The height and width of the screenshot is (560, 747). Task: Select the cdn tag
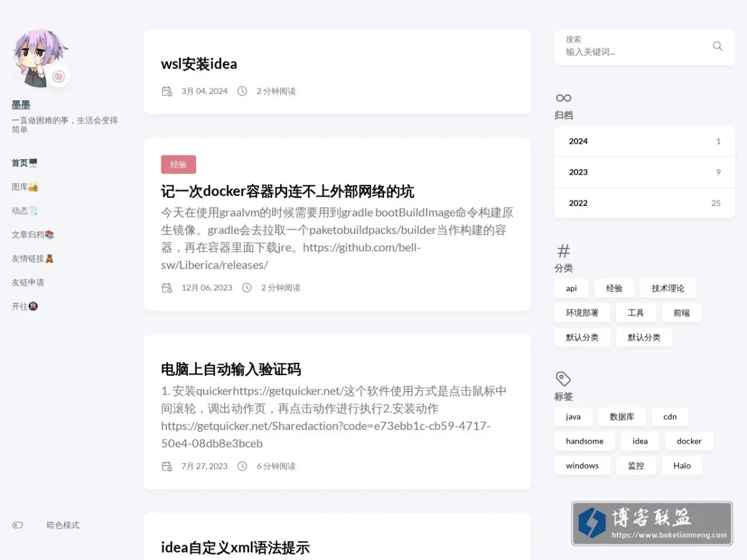[x=670, y=417]
